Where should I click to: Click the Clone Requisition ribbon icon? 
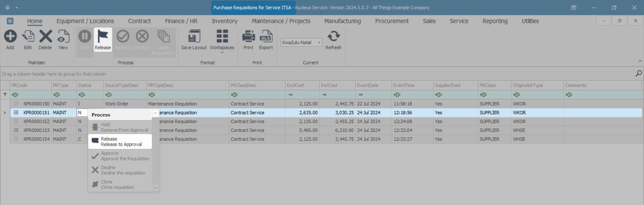tap(163, 36)
